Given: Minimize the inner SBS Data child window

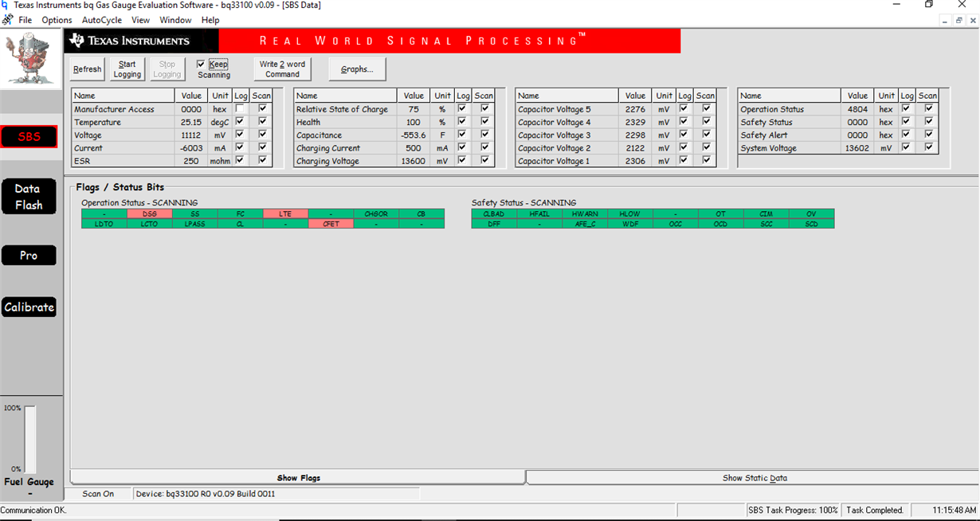Looking at the screenshot, I should point(946,20).
